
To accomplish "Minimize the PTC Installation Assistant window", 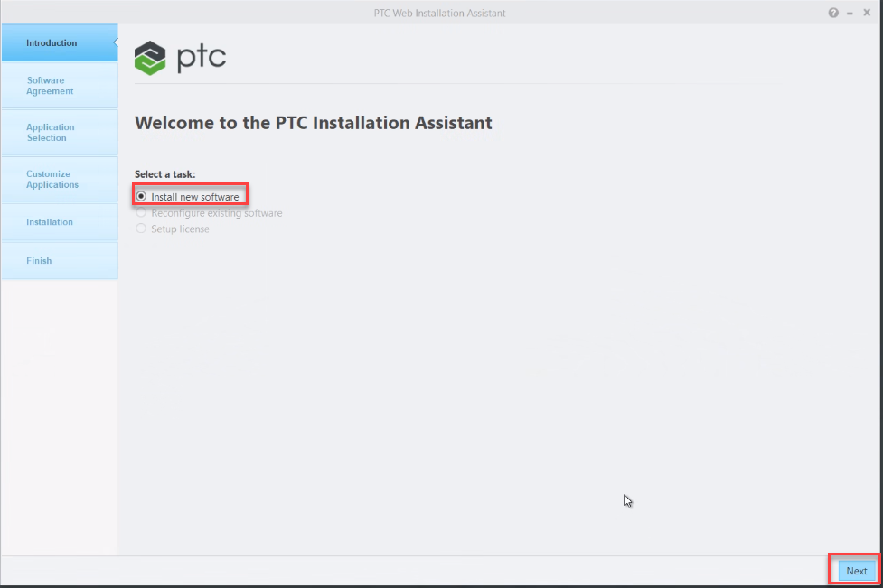I will coord(850,13).
